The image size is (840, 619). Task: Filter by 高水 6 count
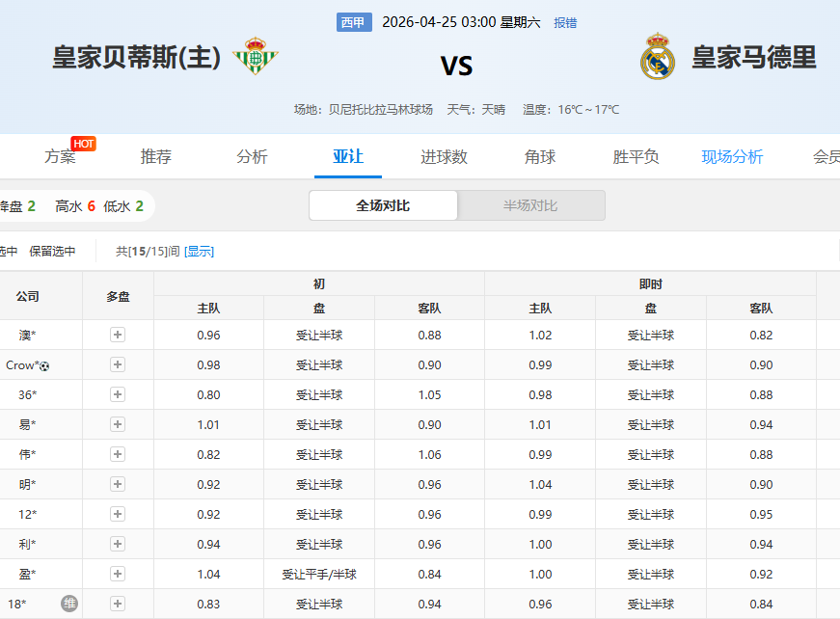click(75, 206)
